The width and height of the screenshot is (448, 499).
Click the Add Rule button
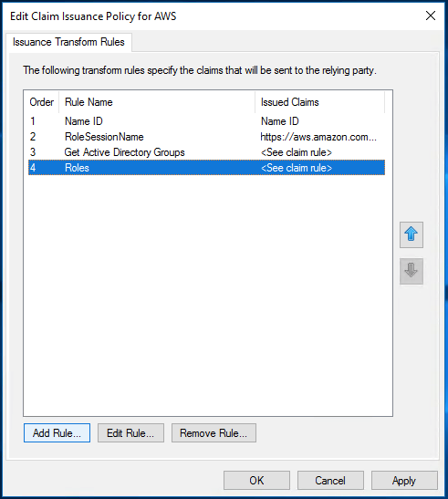57,432
